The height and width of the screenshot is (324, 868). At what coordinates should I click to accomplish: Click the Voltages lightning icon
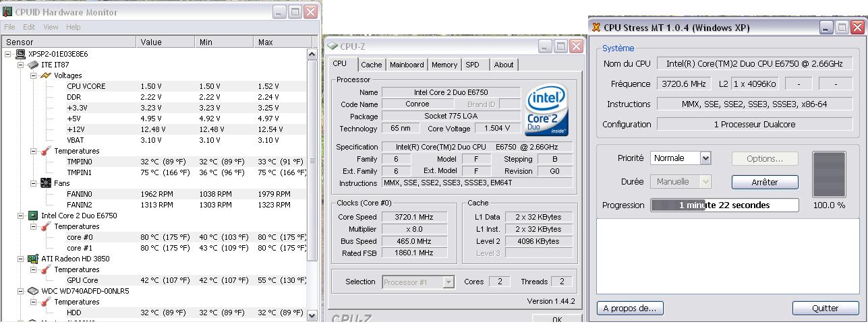[46, 75]
